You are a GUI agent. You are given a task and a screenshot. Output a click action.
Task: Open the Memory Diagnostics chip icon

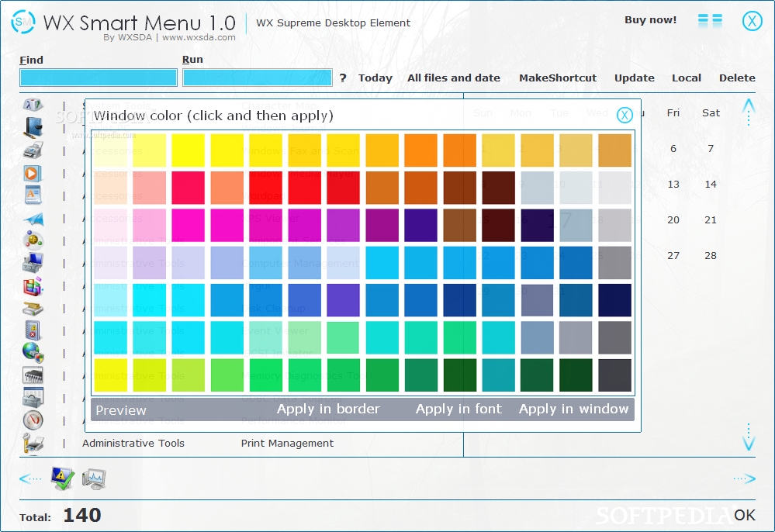point(33,375)
